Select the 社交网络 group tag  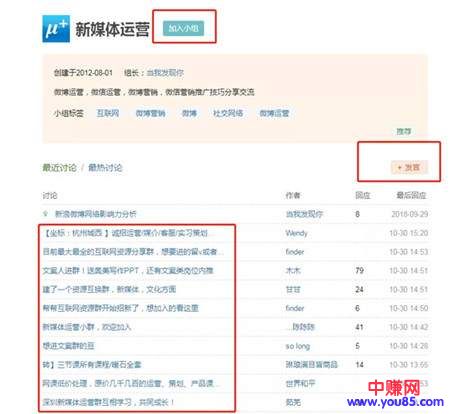228,113
